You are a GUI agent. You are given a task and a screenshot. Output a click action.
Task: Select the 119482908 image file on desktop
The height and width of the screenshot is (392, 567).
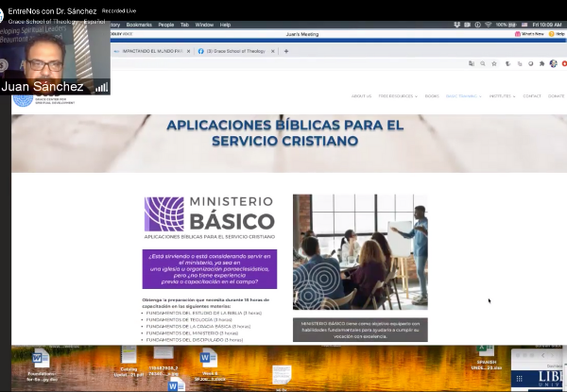[163, 361]
